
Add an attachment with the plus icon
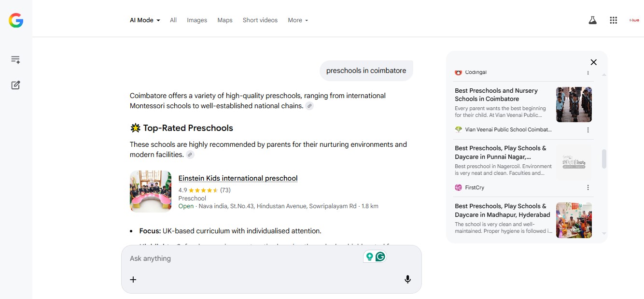pos(133,279)
